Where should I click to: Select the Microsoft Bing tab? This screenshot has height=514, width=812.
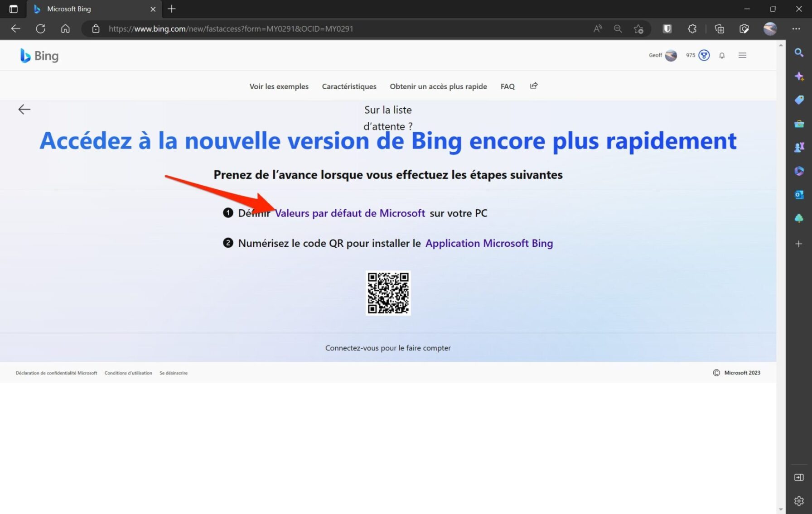pyautogui.click(x=95, y=9)
